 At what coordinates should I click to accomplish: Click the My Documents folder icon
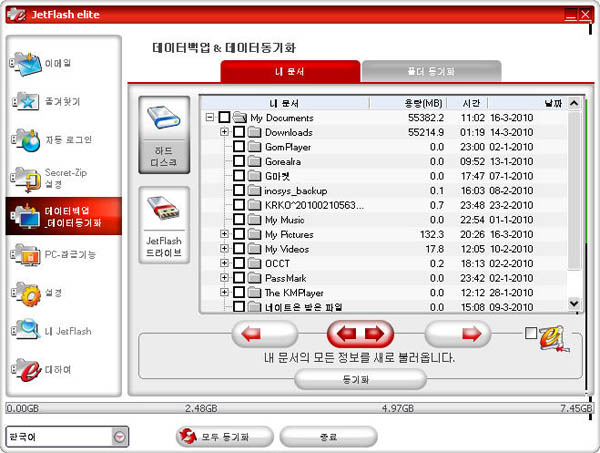[240, 117]
